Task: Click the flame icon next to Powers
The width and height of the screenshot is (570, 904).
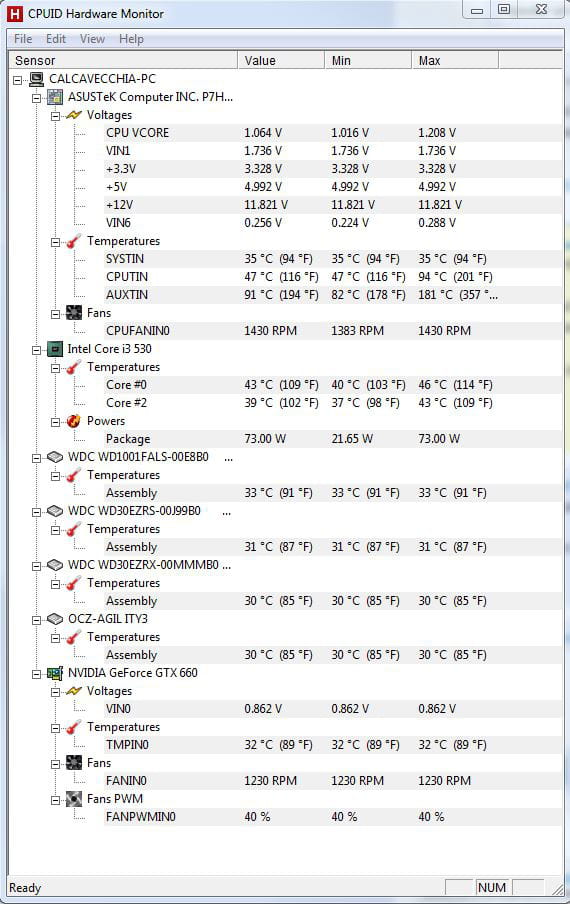Action: tap(74, 421)
